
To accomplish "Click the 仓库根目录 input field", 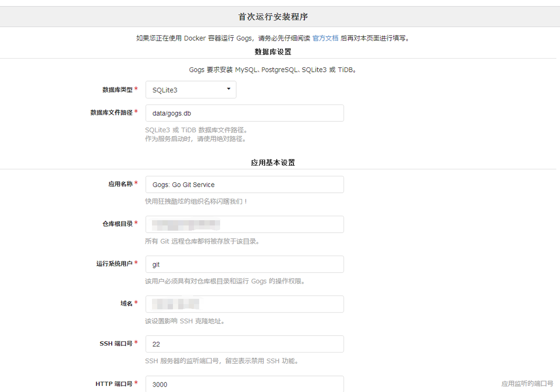I will click(244, 224).
